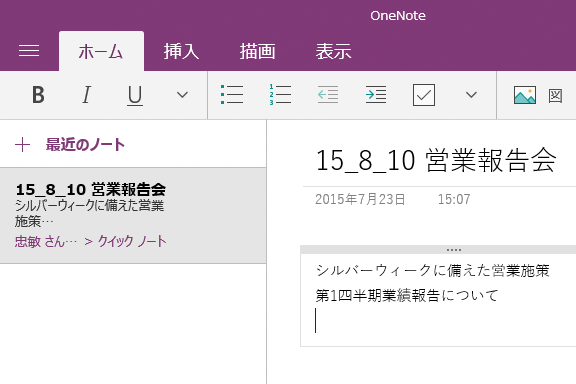The width and height of the screenshot is (576, 384).
Task: Open the hamburger navigation menu
Action: 29,51
